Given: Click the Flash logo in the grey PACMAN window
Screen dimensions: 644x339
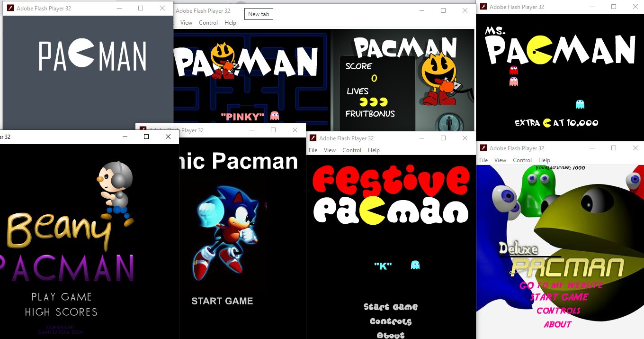Looking at the screenshot, I should click(10, 8).
